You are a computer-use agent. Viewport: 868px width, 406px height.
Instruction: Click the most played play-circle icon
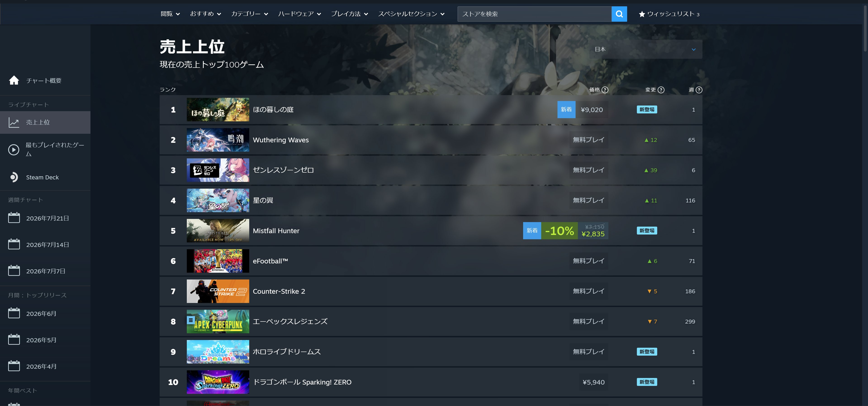(x=14, y=150)
